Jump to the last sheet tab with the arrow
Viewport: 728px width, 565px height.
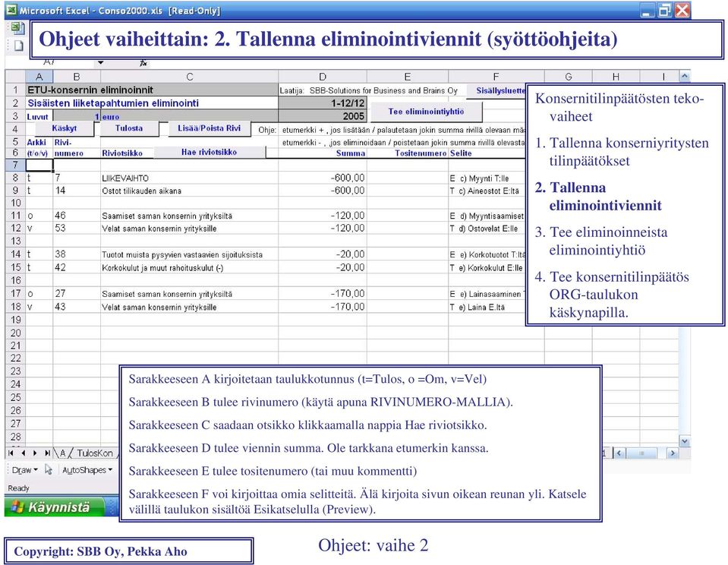(47, 453)
